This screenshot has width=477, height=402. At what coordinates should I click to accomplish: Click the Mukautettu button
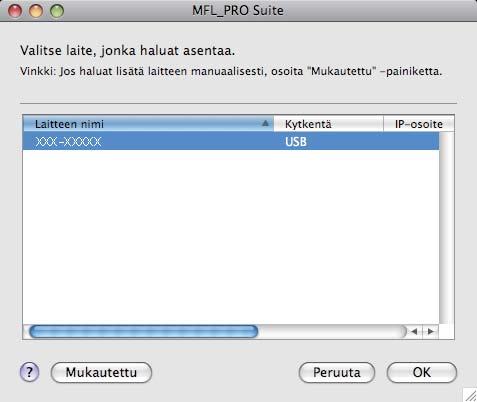coord(101,372)
